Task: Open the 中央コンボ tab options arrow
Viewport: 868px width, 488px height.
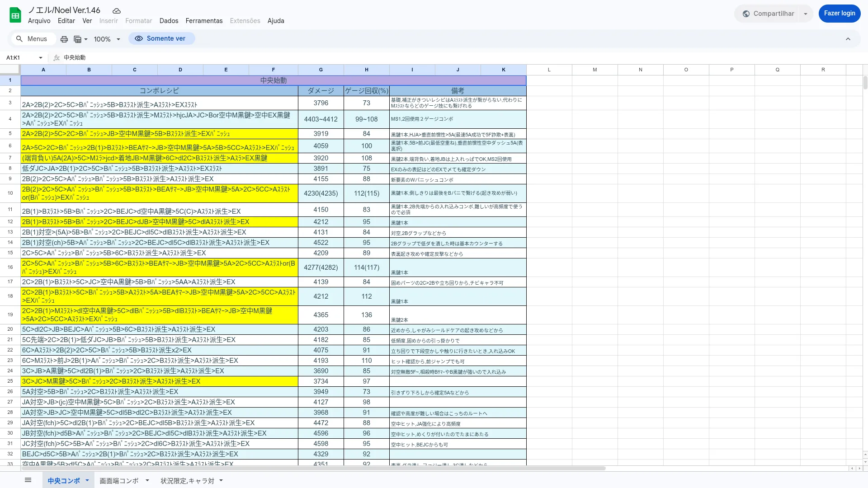Action: (87, 480)
